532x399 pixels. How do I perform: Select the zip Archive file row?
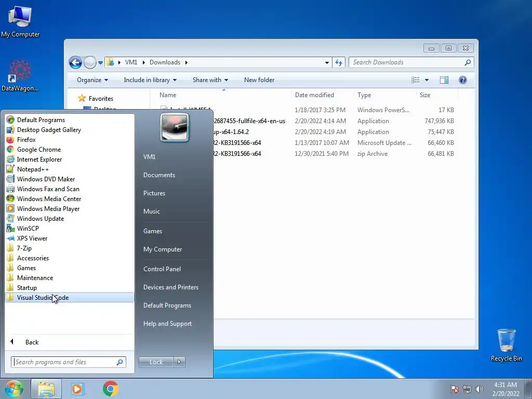[x=307, y=154]
